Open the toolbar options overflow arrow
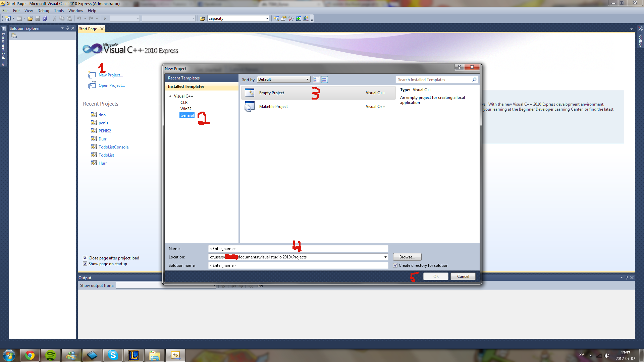 click(312, 19)
